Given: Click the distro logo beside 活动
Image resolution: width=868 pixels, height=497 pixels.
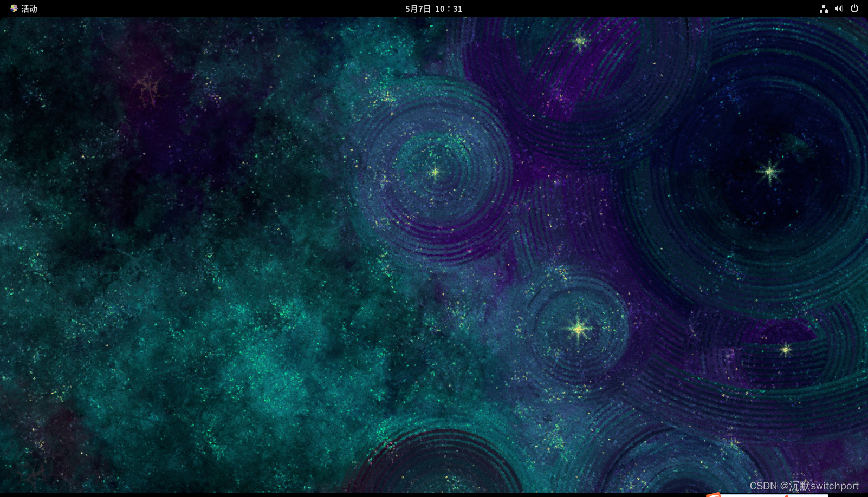Looking at the screenshot, I should click(x=14, y=9).
